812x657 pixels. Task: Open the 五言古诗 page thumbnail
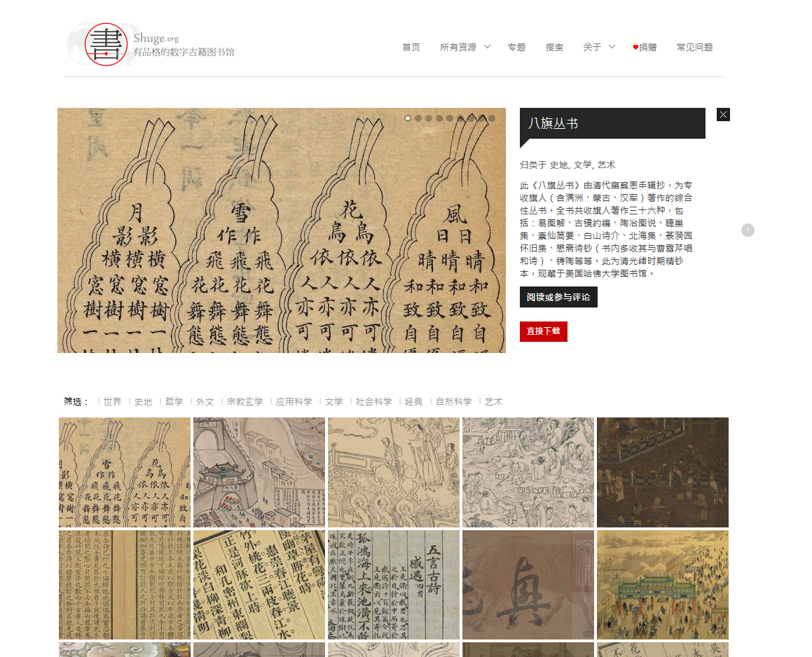tap(394, 585)
